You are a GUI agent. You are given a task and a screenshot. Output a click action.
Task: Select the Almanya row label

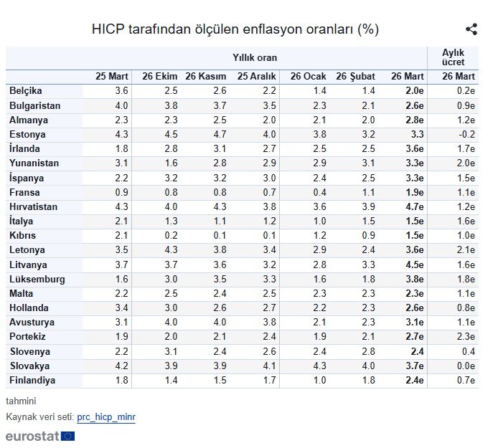(x=29, y=120)
